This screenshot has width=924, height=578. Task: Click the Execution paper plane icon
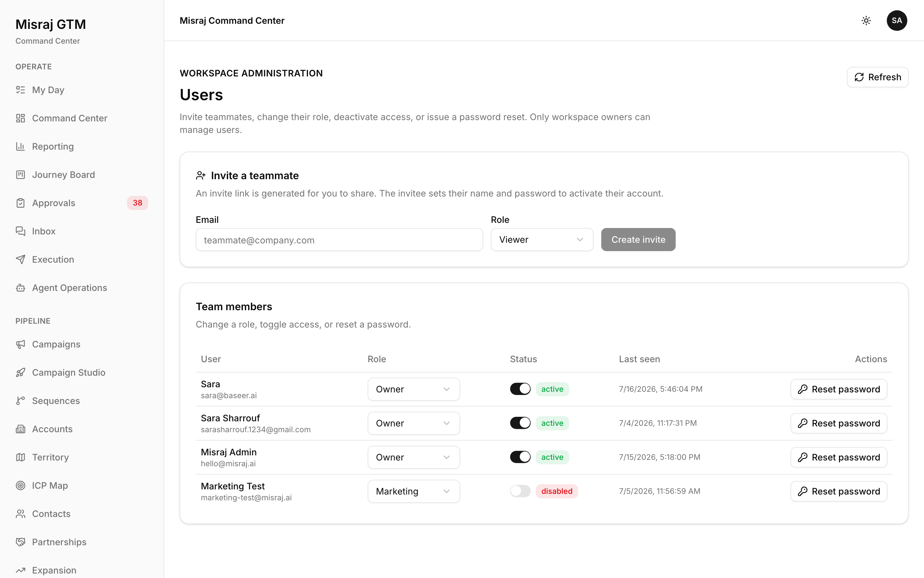(x=21, y=259)
